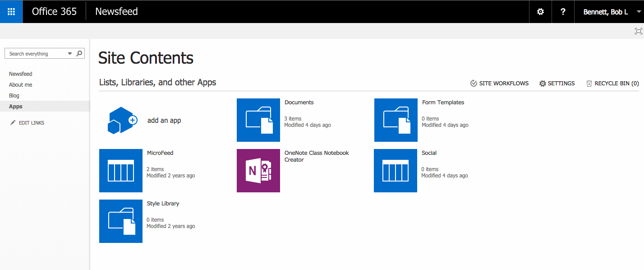Open the MicroFeed list link
The image size is (644, 270).
tap(160, 153)
